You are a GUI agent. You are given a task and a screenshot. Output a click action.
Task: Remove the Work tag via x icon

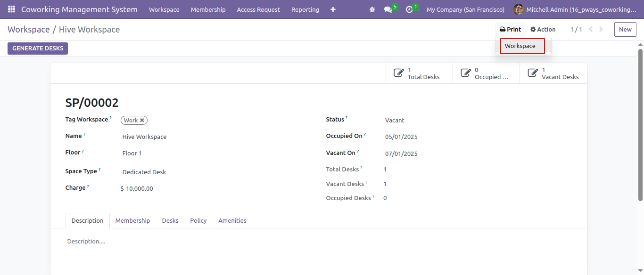pyautogui.click(x=142, y=120)
